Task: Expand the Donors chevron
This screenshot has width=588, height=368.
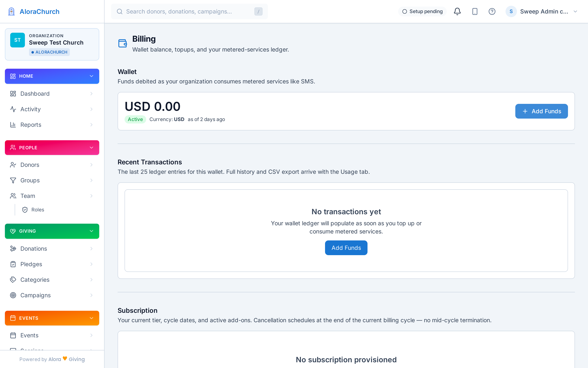Action: [x=91, y=165]
